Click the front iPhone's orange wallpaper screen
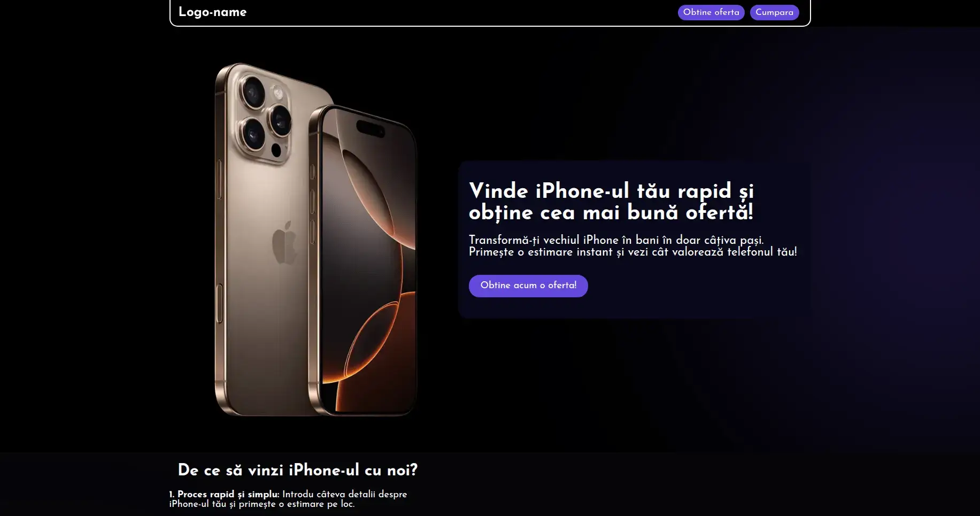The width and height of the screenshot is (980, 516). pyautogui.click(x=368, y=262)
